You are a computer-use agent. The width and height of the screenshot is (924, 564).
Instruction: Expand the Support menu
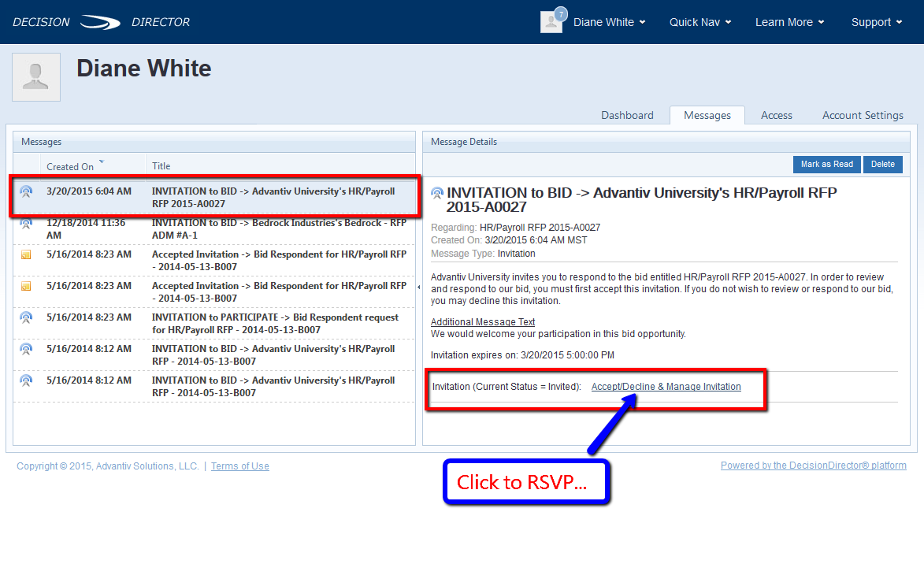(876, 22)
